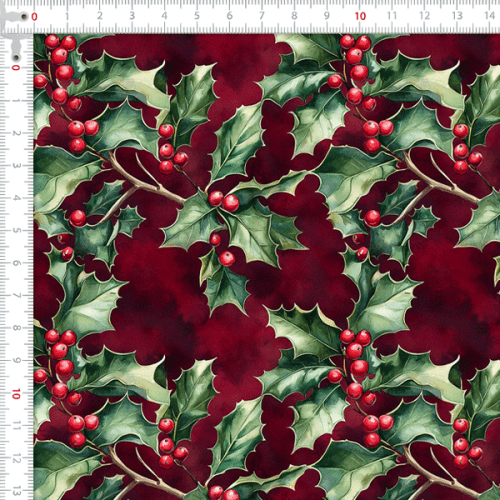500x500 pixels.
Task: Select the 5 mark on the top ruler
Action: click(x=197, y=16)
